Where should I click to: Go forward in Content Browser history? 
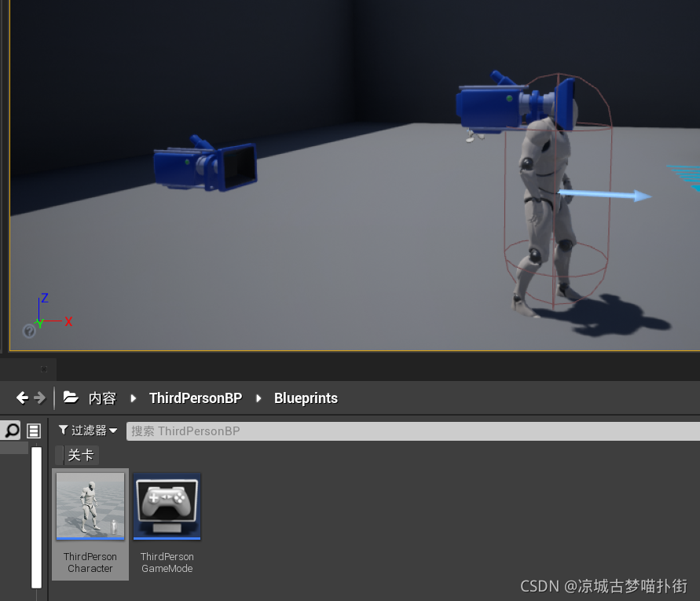[x=40, y=398]
